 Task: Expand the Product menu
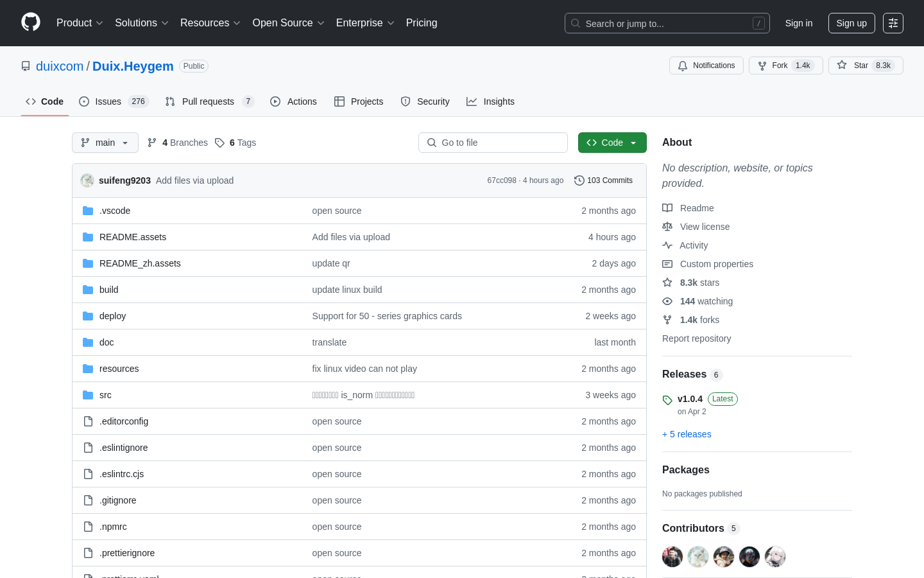pyautogui.click(x=80, y=23)
